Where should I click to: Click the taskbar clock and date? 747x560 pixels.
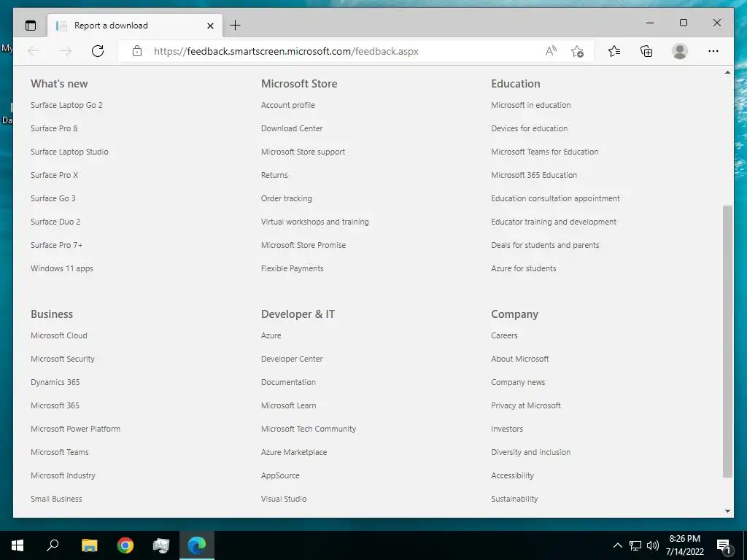(684, 545)
